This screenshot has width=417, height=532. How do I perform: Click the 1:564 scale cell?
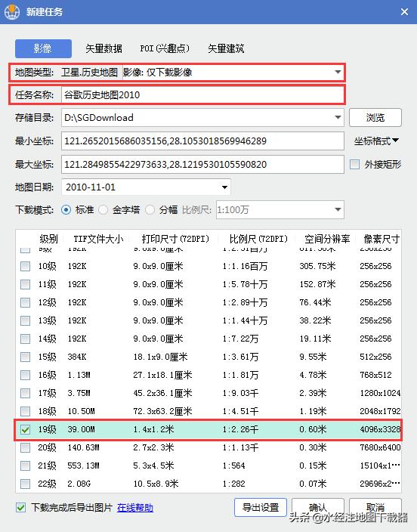(x=233, y=466)
